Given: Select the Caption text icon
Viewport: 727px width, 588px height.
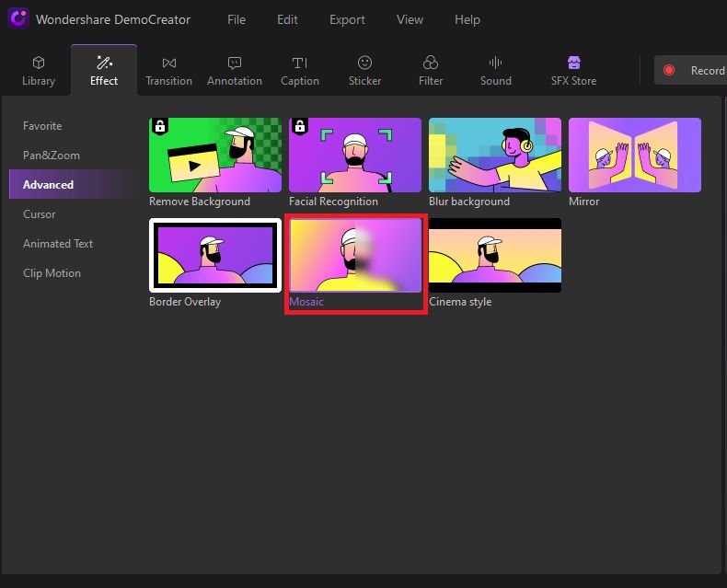Looking at the screenshot, I should pyautogui.click(x=299, y=63).
